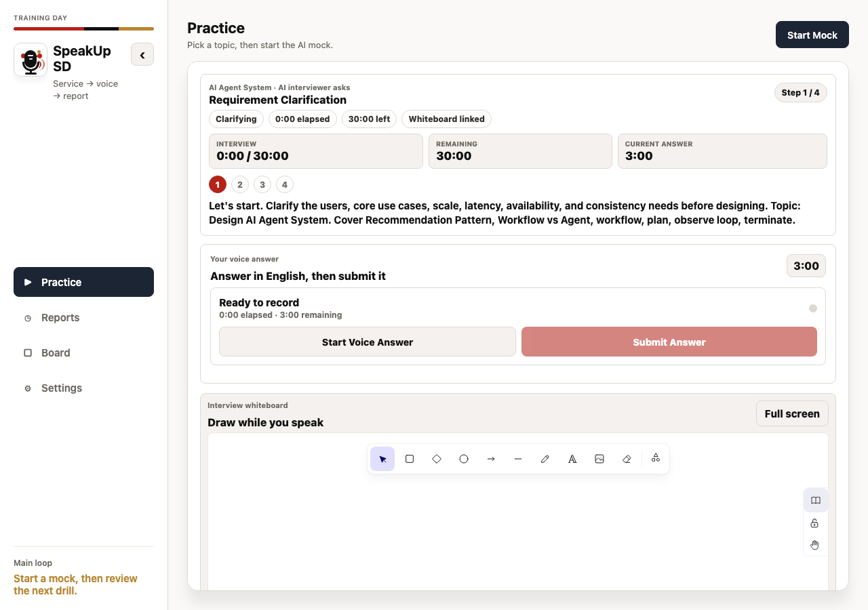Select the arrow selection tool on whiteboard
Viewport: 868px width, 610px height.
tap(382, 459)
